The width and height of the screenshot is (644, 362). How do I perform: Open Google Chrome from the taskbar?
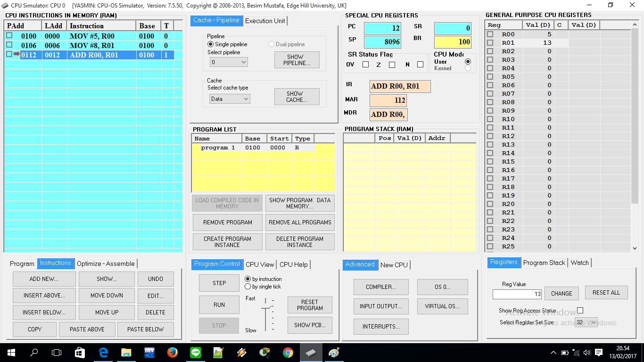click(287, 352)
